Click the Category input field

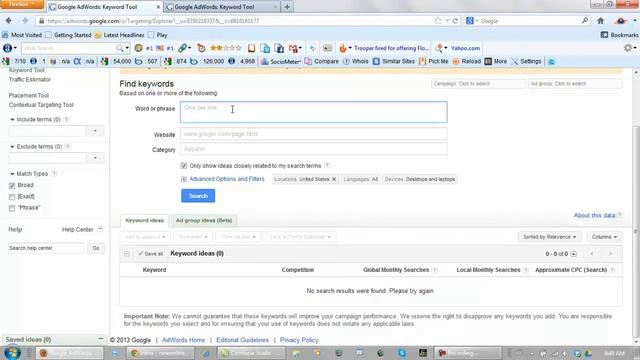313,149
